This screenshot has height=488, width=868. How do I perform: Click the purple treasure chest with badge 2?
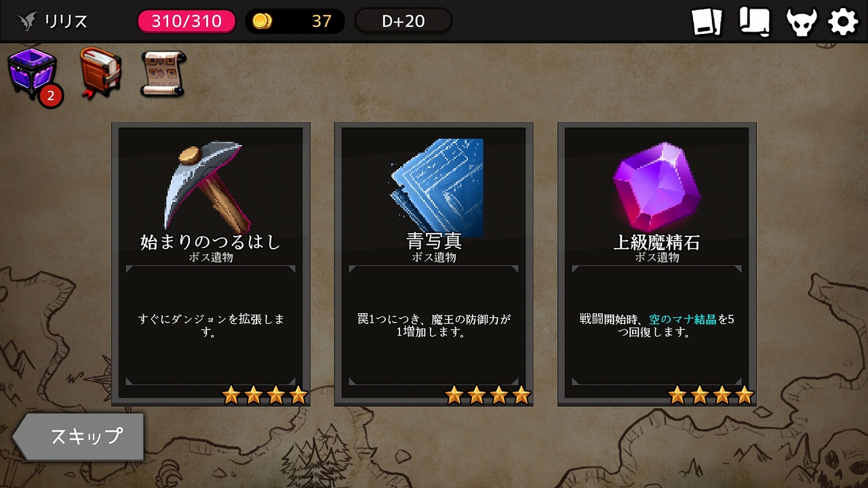[34, 76]
